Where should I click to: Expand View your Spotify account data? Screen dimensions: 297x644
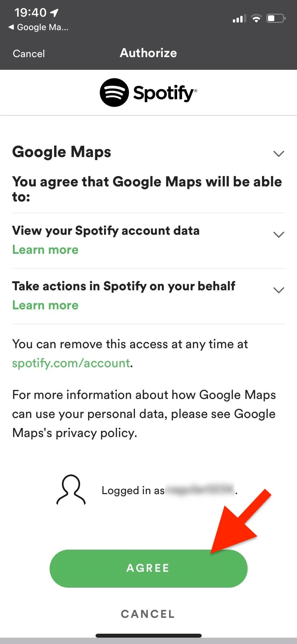279,234
